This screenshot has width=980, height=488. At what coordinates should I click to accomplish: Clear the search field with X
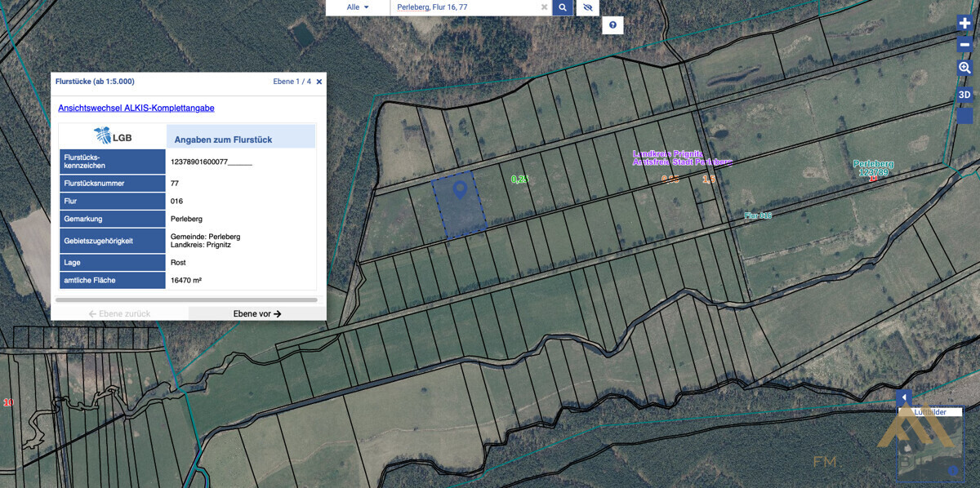point(544,7)
